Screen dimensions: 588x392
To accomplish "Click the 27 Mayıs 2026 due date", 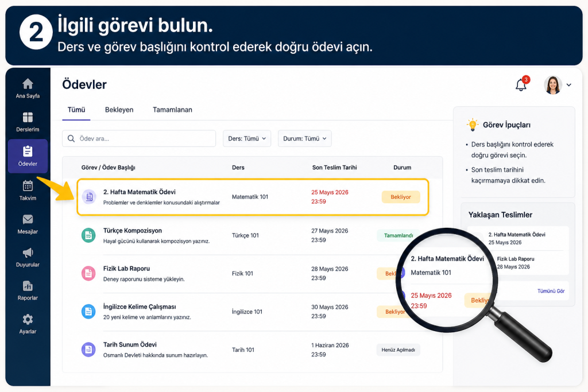I will (330, 231).
